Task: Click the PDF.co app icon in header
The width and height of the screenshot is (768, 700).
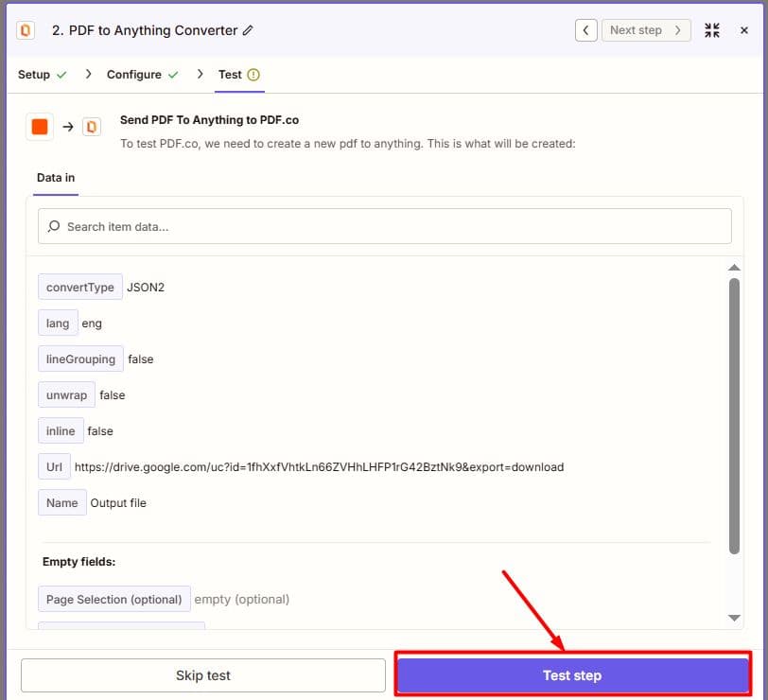Action: [x=26, y=30]
